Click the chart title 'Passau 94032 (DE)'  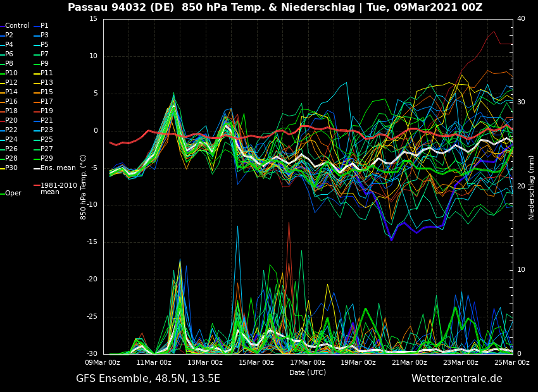[x=121, y=7]
